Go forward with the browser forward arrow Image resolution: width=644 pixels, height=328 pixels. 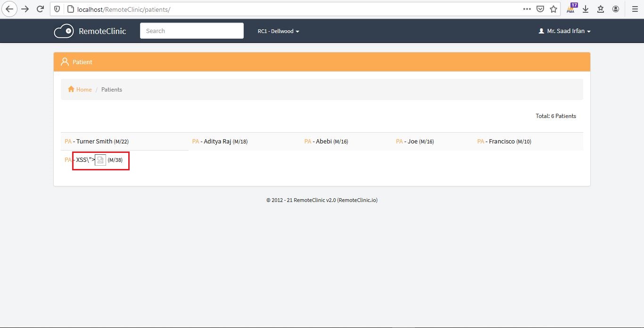click(x=25, y=9)
